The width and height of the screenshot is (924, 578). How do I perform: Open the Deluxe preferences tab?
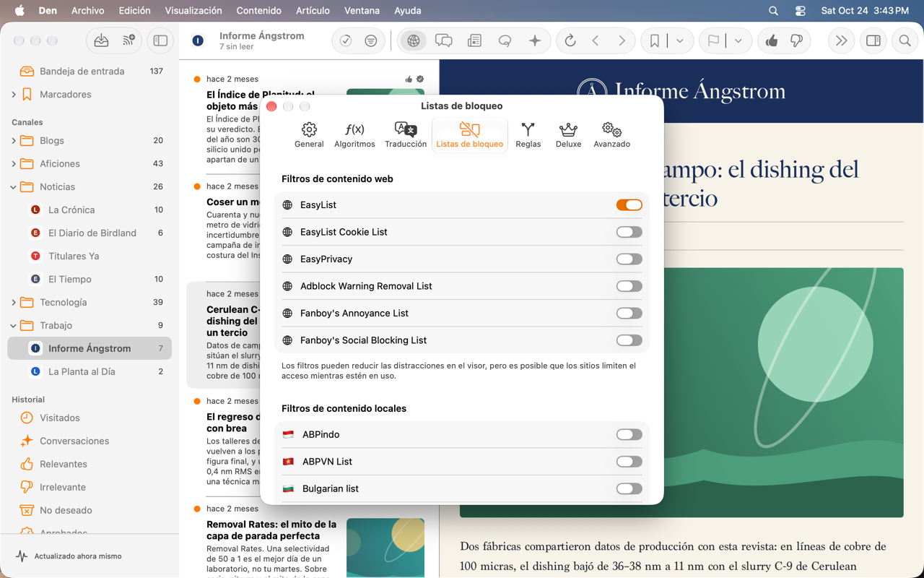click(x=569, y=135)
